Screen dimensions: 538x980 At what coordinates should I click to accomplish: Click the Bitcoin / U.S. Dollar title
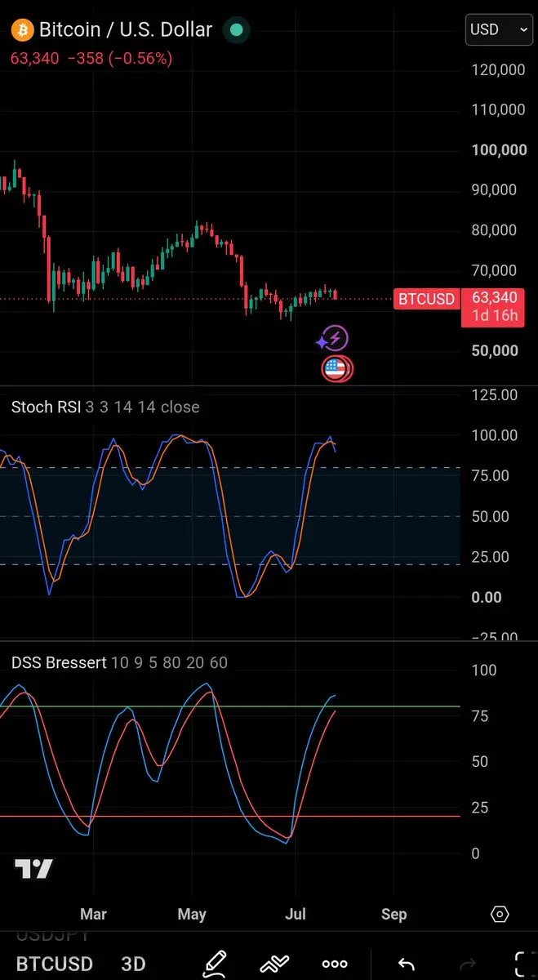[x=126, y=30]
